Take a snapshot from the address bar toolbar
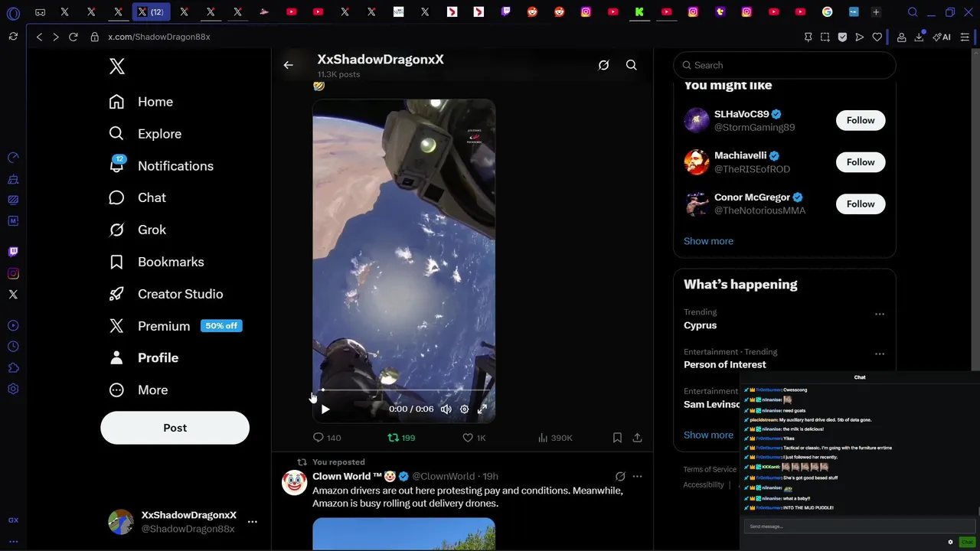980x551 pixels. [825, 37]
